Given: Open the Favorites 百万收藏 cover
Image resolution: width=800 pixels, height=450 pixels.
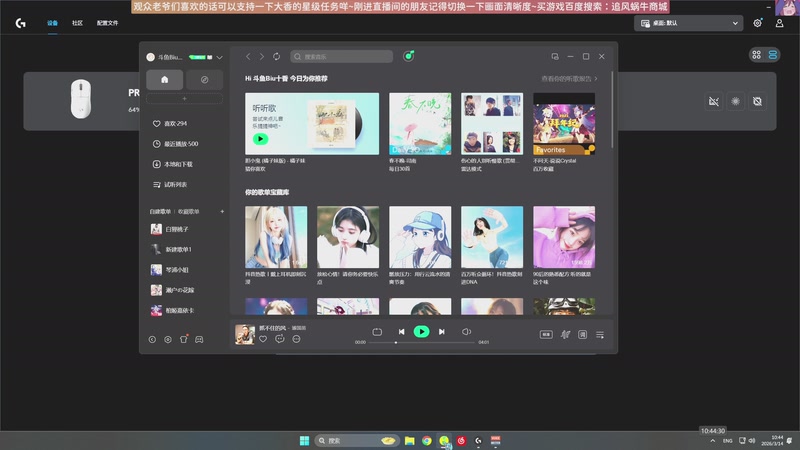Looking at the screenshot, I should (564, 123).
